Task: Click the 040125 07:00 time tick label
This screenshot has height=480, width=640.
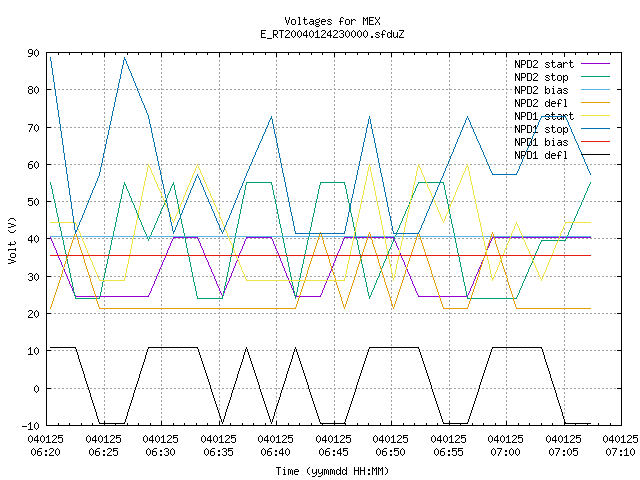Action: pyautogui.click(x=506, y=446)
